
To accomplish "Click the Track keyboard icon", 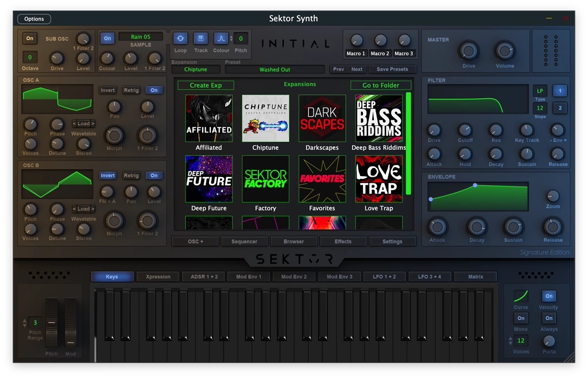I will coord(201,38).
